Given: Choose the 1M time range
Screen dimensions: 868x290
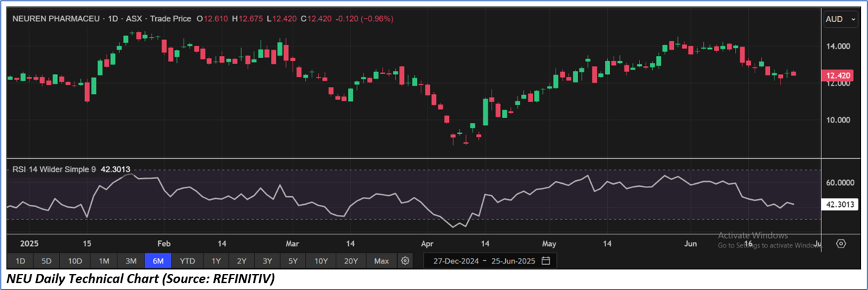Looking at the screenshot, I should click(x=104, y=261).
